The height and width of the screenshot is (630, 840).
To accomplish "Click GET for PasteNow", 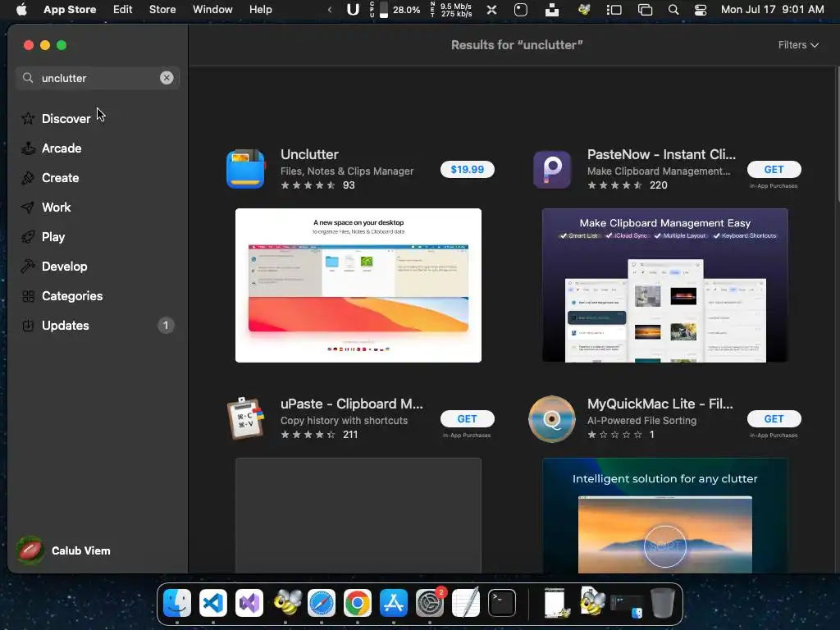I will (774, 169).
